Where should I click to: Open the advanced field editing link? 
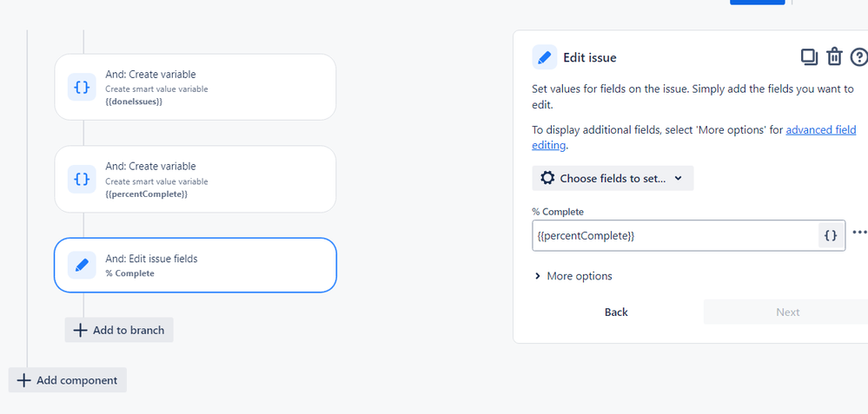(693, 138)
